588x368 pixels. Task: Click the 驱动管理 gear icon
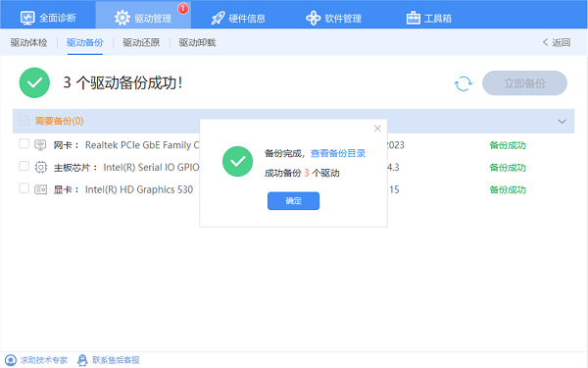pyautogui.click(x=122, y=18)
